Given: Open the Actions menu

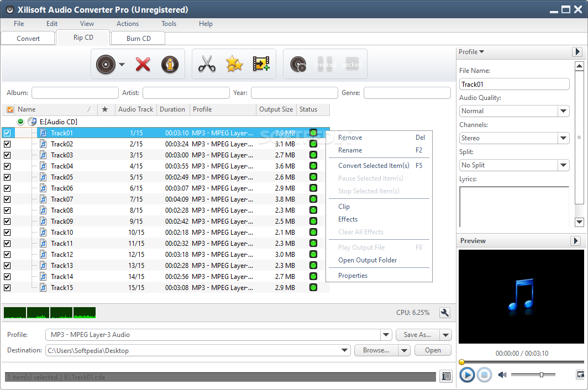Looking at the screenshot, I should (128, 24).
